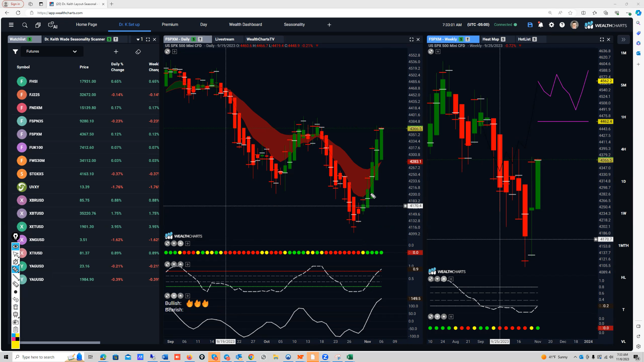Select the 1D timeframe button
644x362 pixels.
[x=624, y=181]
